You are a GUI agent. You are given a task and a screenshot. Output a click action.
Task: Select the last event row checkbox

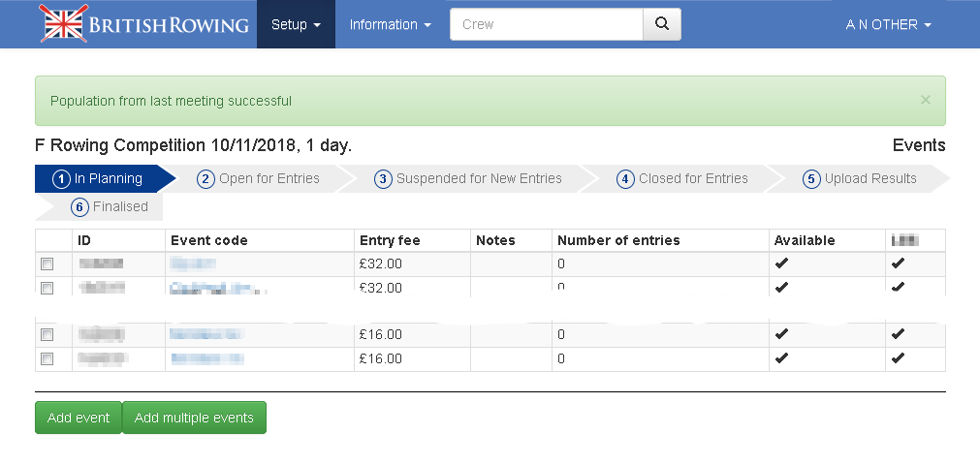coord(47,358)
